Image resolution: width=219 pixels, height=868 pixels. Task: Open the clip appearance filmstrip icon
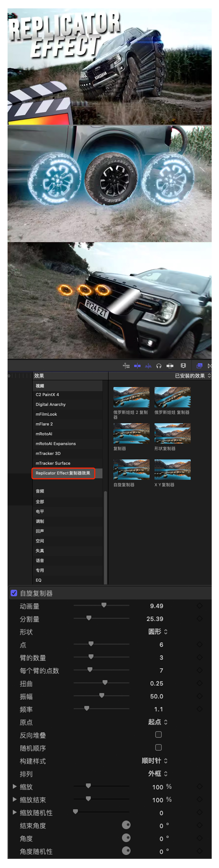[x=183, y=366]
